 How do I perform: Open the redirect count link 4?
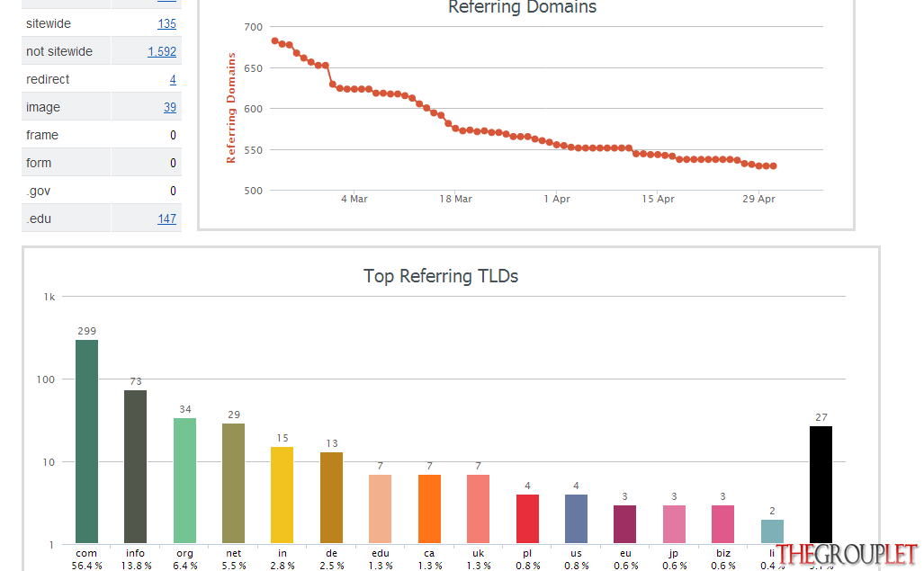[x=173, y=79]
